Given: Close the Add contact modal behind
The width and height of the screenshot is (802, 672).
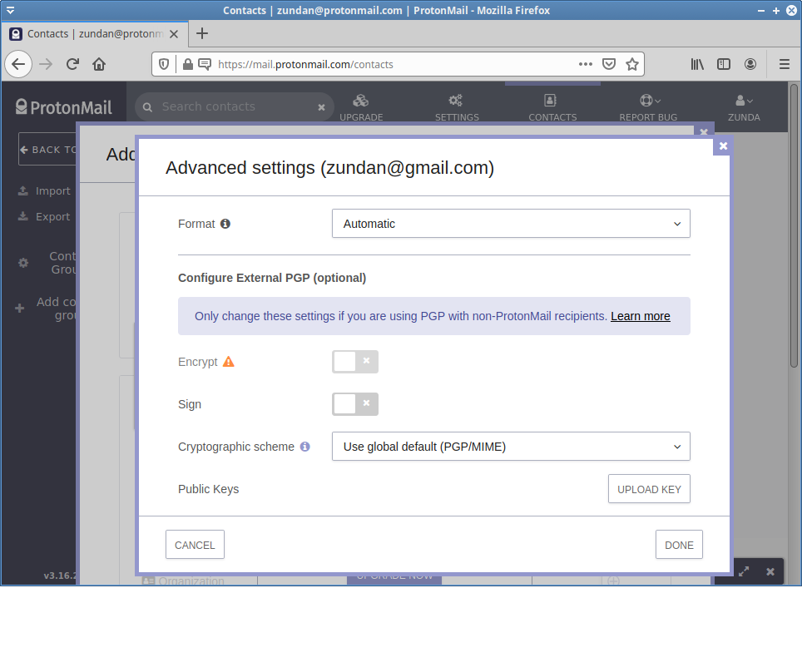Looking at the screenshot, I should pos(703,131).
